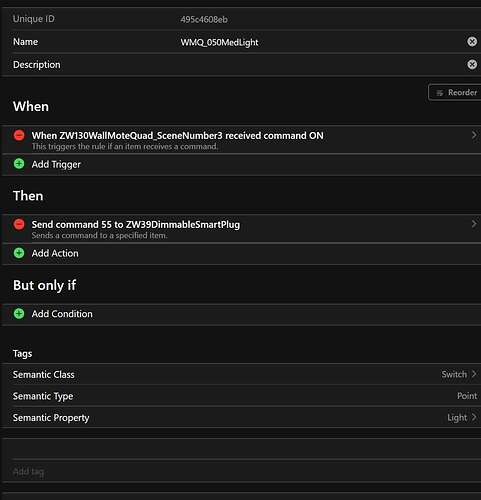
Task: Remove the ZW130WallMoteQuad trigger with the red minus
Action: coord(19,135)
